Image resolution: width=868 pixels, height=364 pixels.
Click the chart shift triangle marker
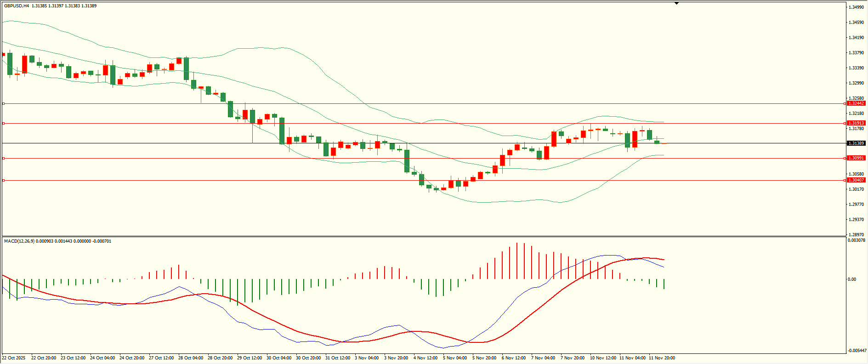coord(676,4)
